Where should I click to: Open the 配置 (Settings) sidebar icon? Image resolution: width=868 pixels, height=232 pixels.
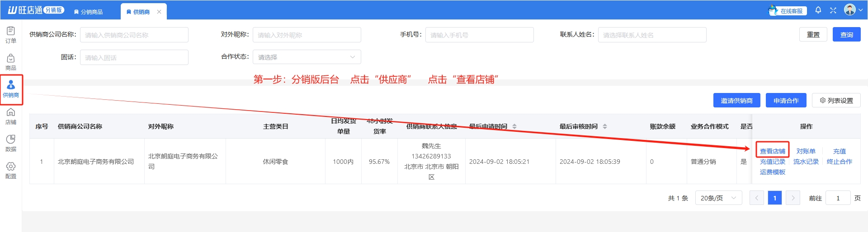click(x=11, y=170)
